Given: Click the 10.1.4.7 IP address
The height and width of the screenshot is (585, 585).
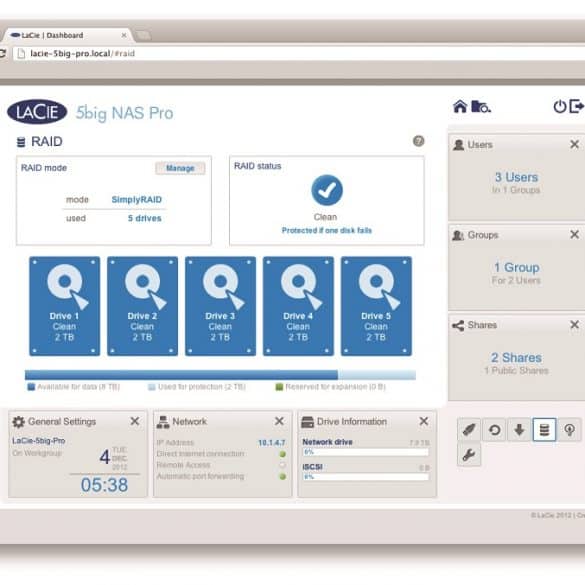Looking at the screenshot, I should tap(272, 443).
